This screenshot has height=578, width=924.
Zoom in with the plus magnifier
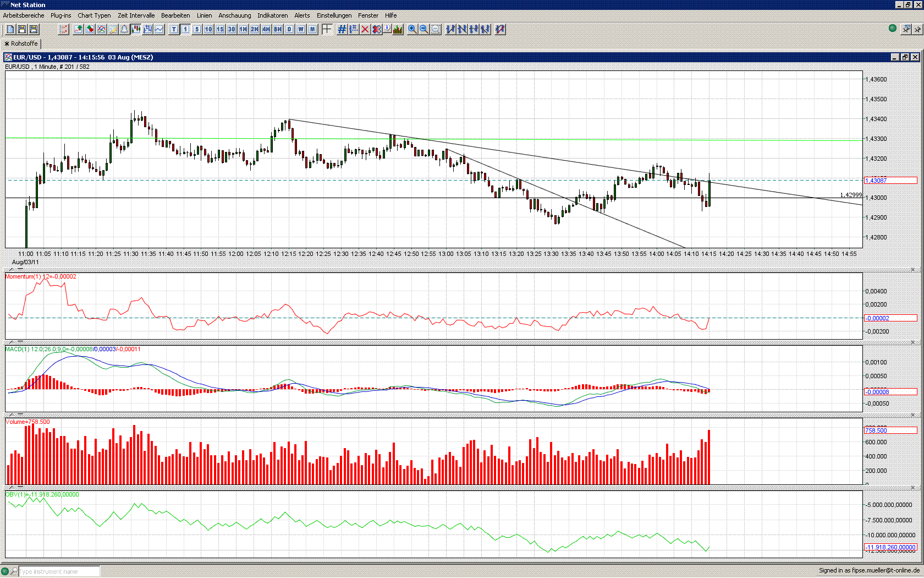tap(413, 29)
